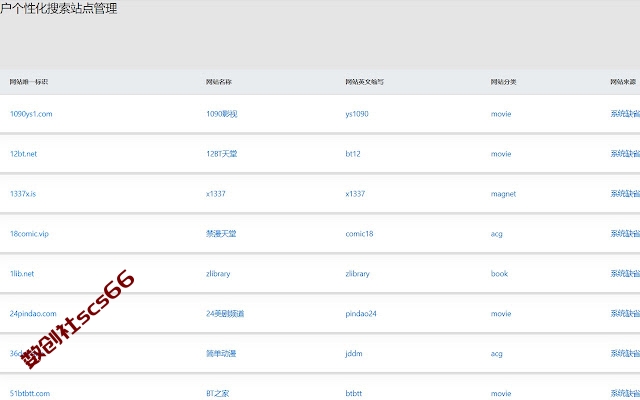Open the 18comic.vip site identifier link

[x=29, y=234]
